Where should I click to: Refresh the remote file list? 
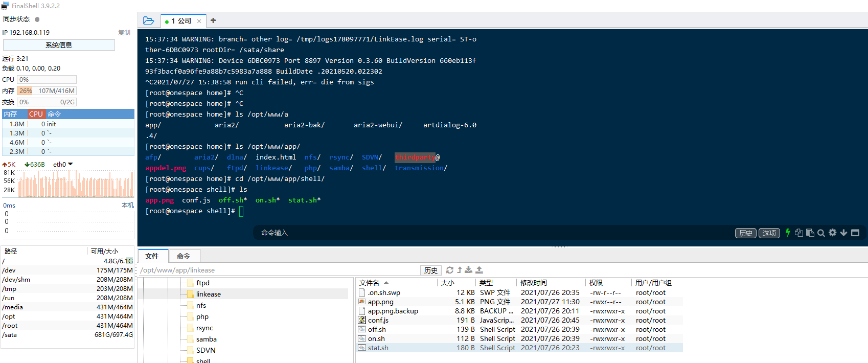(450, 270)
